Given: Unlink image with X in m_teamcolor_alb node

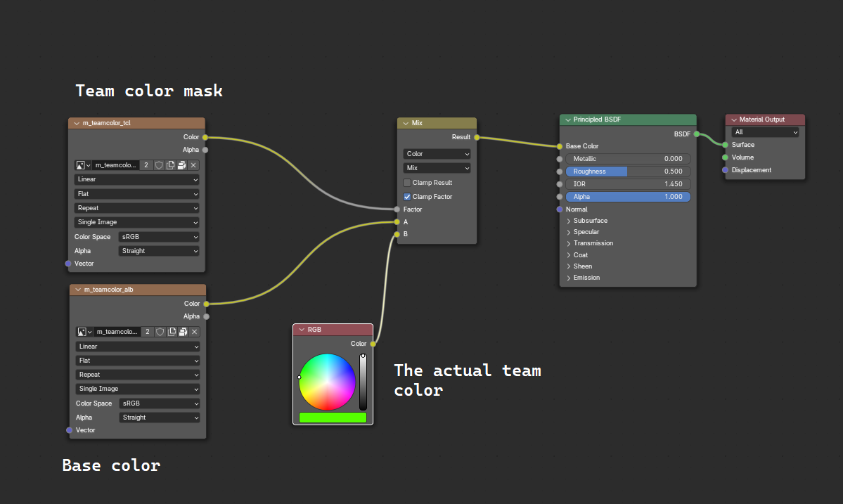Looking at the screenshot, I should pos(195,332).
